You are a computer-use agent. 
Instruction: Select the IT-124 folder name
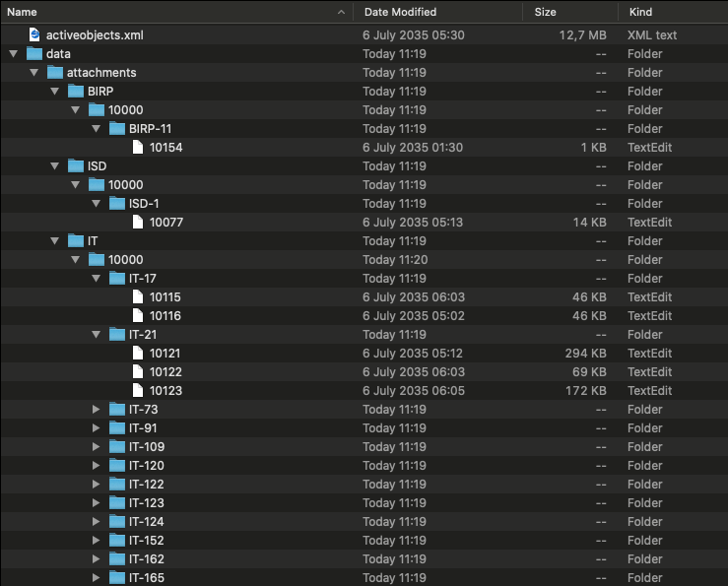146,522
